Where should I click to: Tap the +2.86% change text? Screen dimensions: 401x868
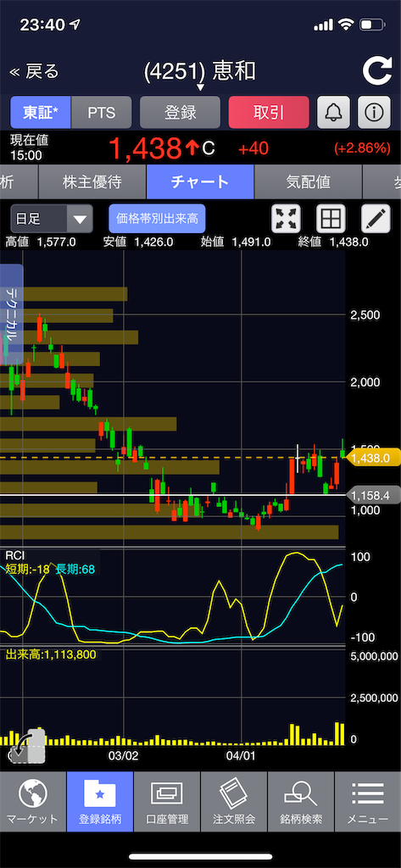(362, 148)
